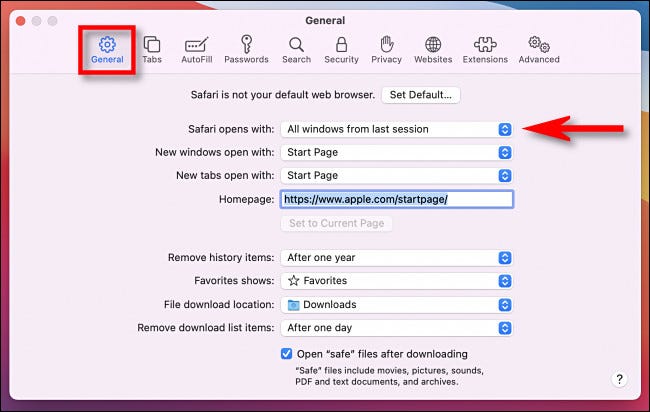The width and height of the screenshot is (650, 412).
Task: Click the Homepage URL field
Action: (397, 199)
